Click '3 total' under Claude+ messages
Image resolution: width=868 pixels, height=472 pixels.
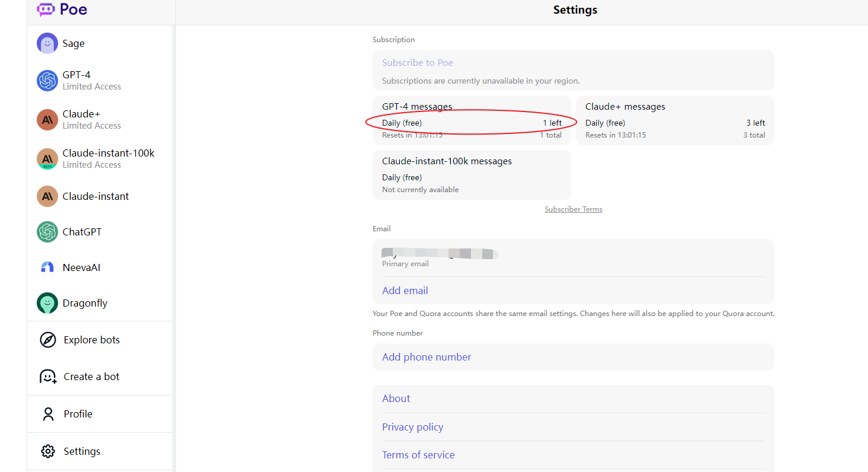point(754,135)
